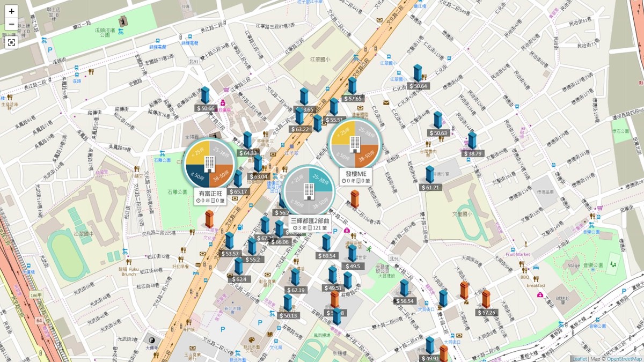Click the orange building beneath 發樓ME label
644x362 pixels.
coord(355,199)
